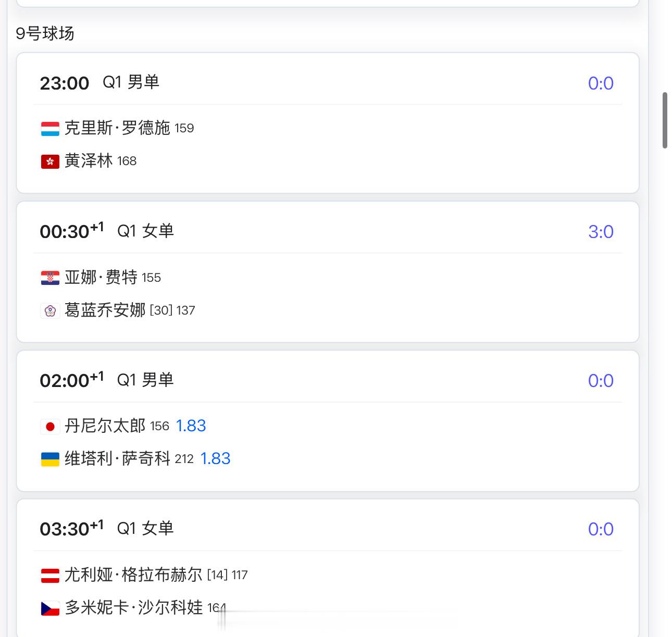Open player 葛蓝乔安娜 profile
This screenshot has width=672, height=637.
pyautogui.click(x=105, y=310)
